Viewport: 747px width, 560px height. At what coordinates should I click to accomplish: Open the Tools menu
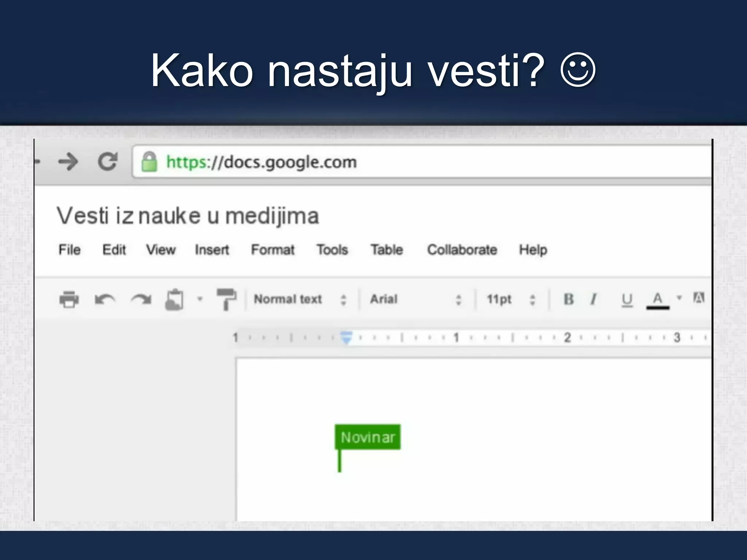pos(332,250)
